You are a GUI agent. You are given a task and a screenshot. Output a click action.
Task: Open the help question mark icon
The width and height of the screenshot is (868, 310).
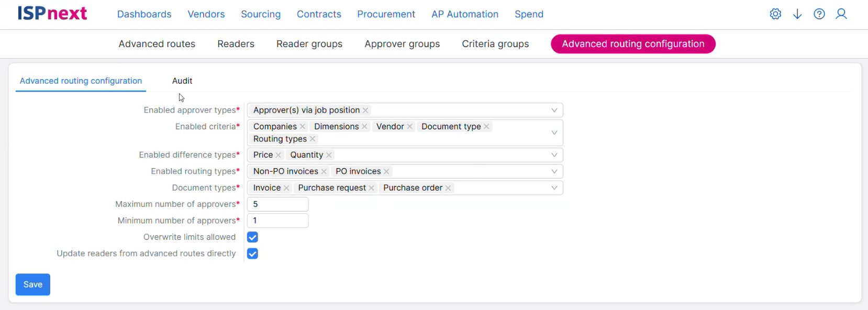coord(819,14)
